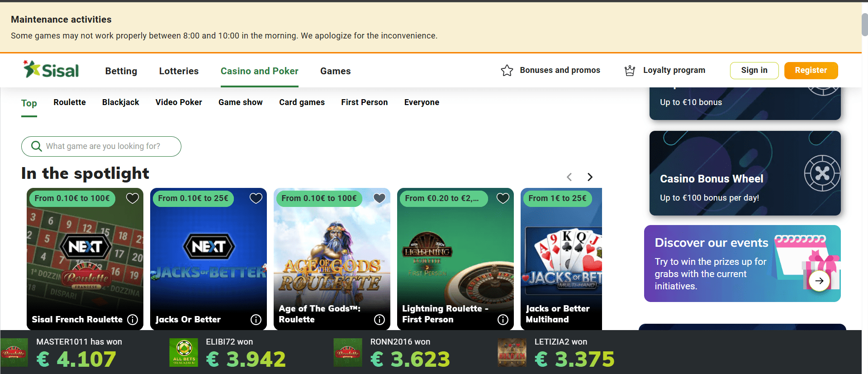Open the Lotteries menu item
868x374 pixels.
pos(179,71)
